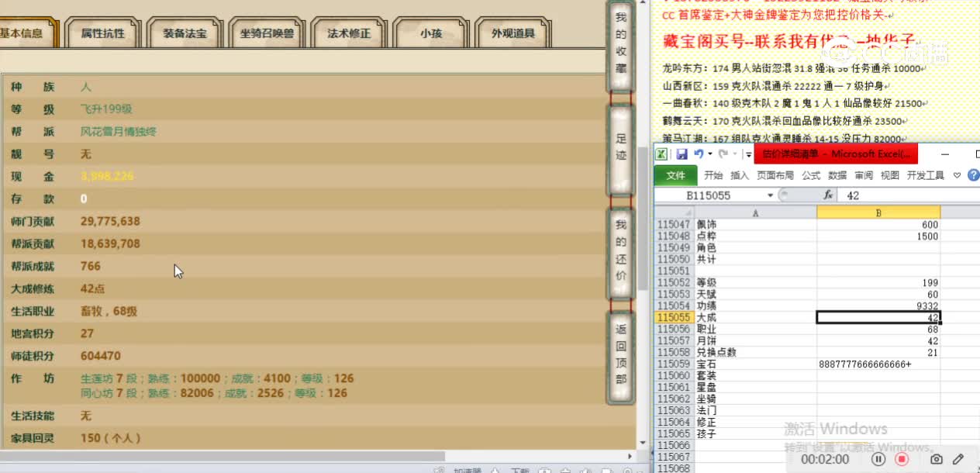Click the Redo arrow in Excel toolbar
The width and height of the screenshot is (980, 473).
pos(723,154)
